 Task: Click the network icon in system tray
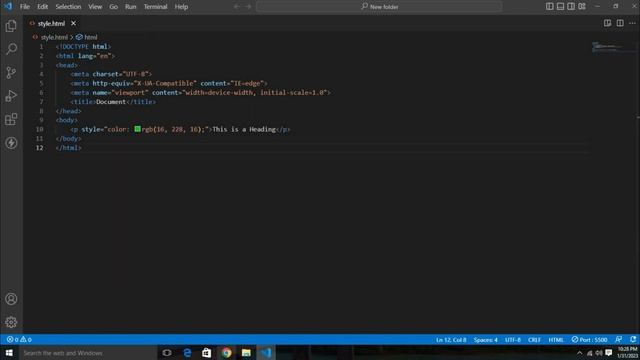(x=589, y=353)
